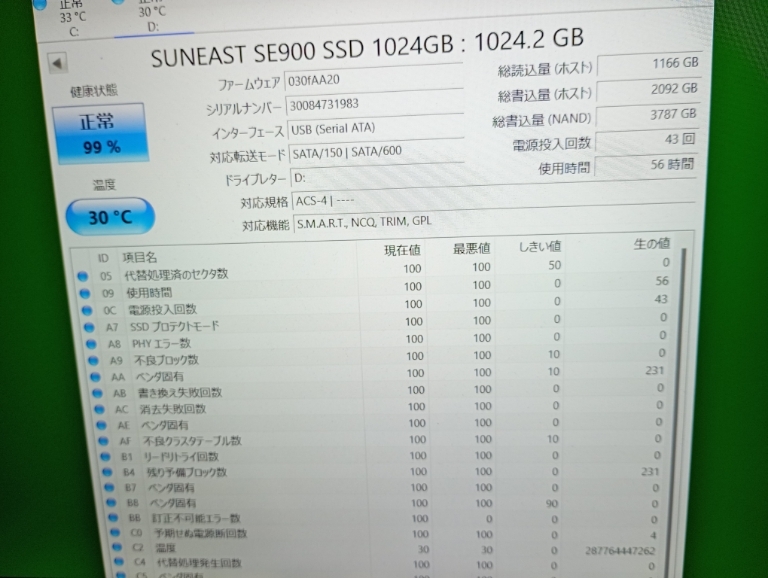This screenshot has height=578, width=768.
Task: Click power on count value 43 回
Action: click(646, 140)
